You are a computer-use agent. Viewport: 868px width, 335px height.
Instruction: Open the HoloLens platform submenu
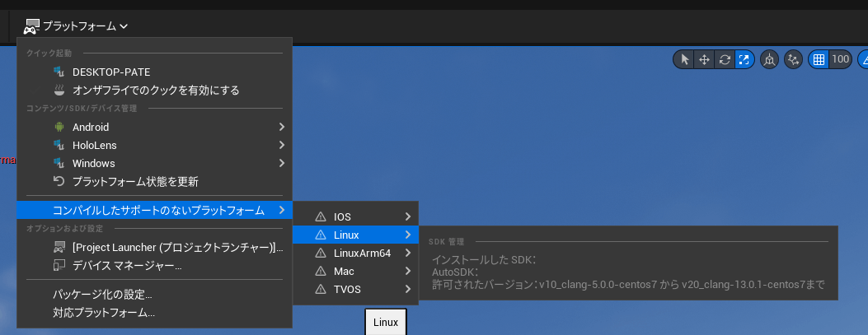(x=154, y=146)
